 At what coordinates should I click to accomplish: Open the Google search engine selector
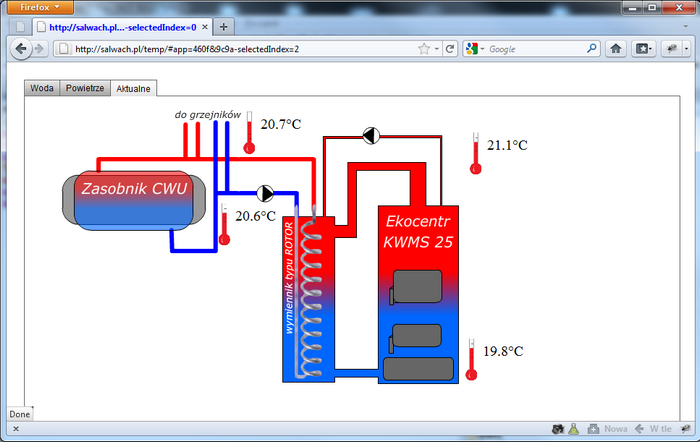tap(475, 49)
